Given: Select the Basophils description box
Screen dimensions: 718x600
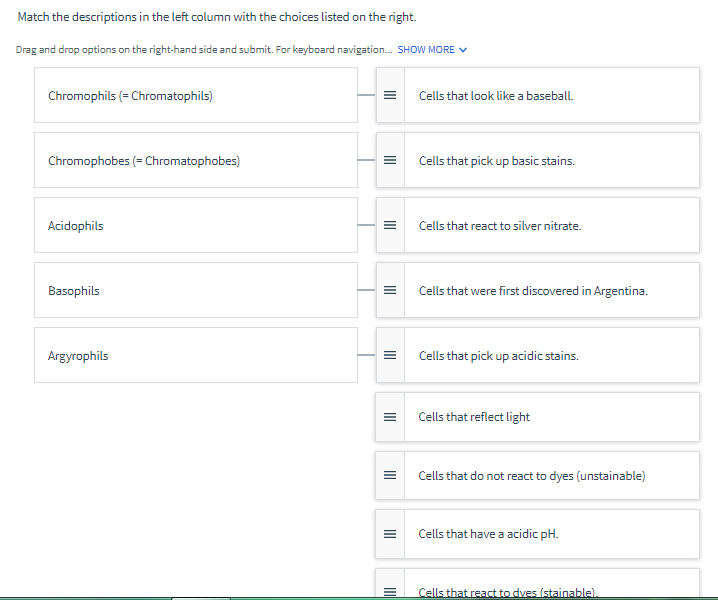Looking at the screenshot, I should pos(196,290).
